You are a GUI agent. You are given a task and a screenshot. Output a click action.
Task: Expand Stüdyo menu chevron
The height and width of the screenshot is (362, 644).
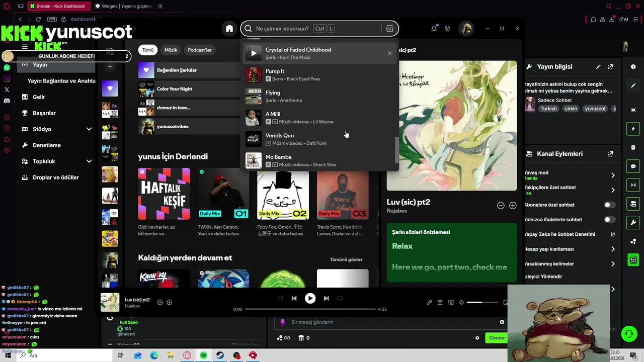click(89, 129)
